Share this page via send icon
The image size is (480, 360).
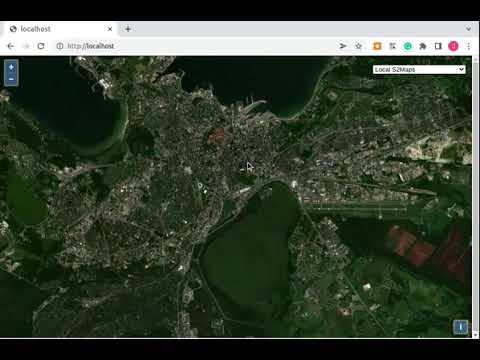(343, 46)
